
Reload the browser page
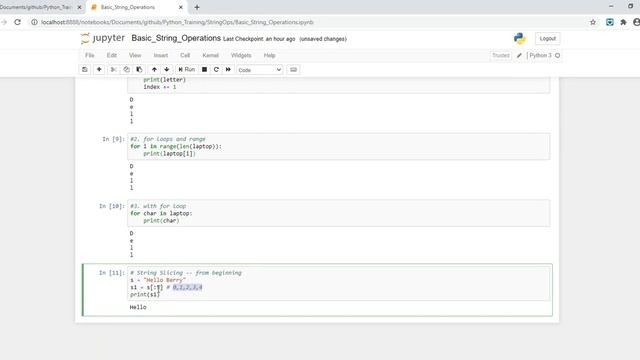point(18,22)
